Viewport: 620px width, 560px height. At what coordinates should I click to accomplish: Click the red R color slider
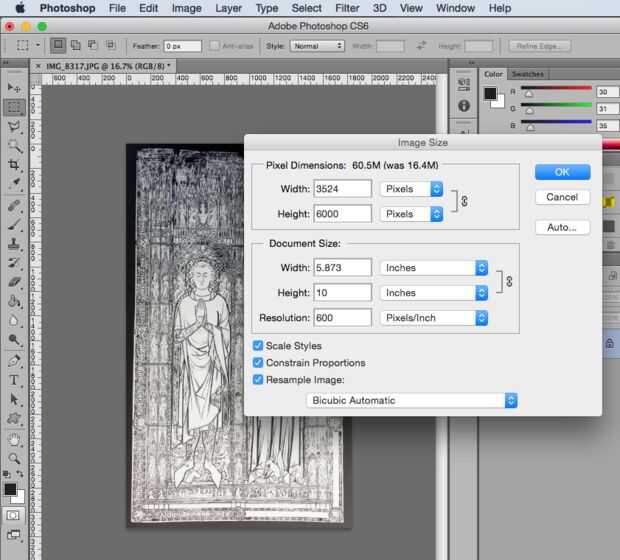pyautogui.click(x=556, y=88)
